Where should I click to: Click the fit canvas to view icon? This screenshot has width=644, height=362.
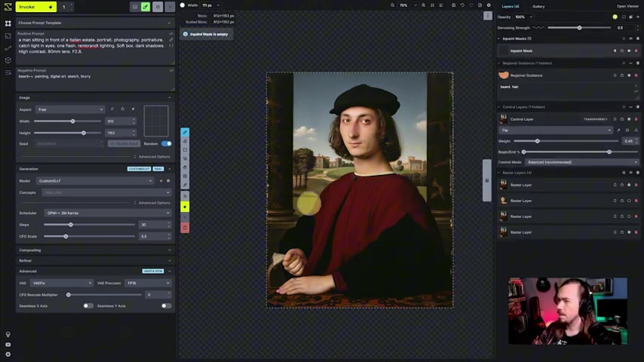(x=432, y=5)
